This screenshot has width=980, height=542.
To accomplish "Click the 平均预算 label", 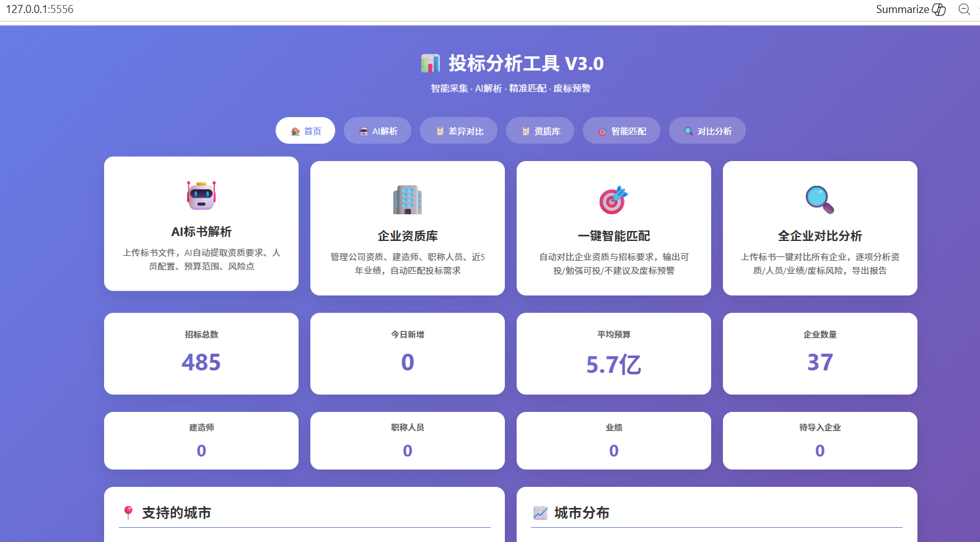I will coord(614,334).
